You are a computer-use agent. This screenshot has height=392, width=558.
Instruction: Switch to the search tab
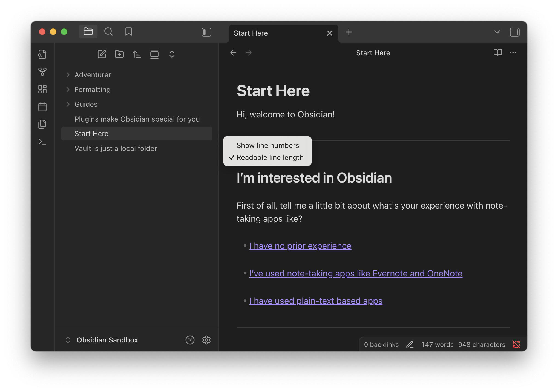point(108,32)
